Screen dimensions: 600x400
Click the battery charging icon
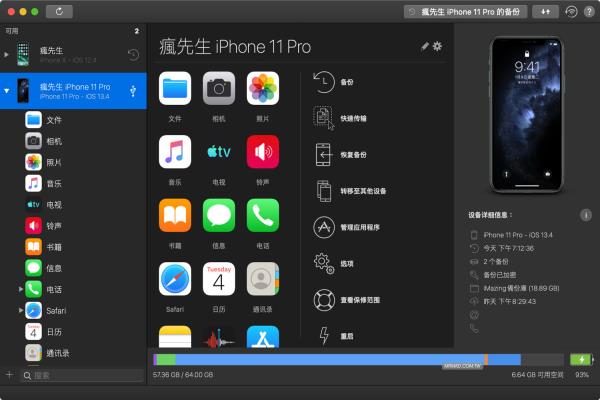(x=582, y=359)
